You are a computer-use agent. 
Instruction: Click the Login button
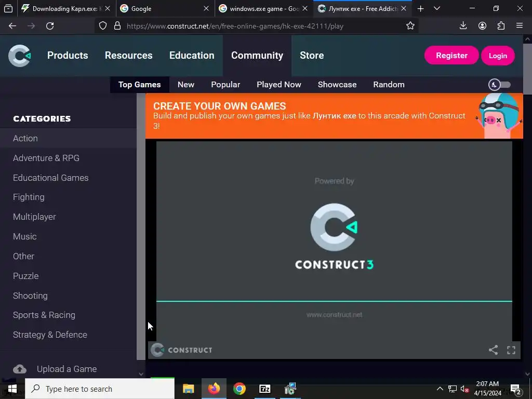[498, 56]
